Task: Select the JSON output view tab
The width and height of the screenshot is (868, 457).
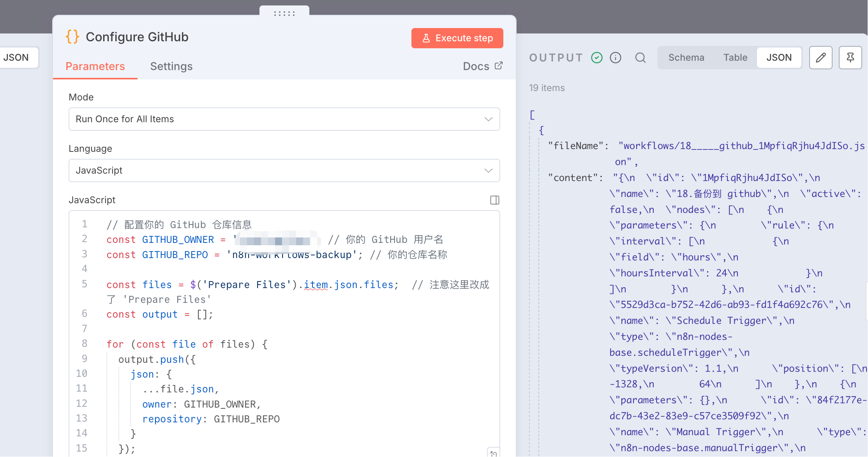Action: pyautogui.click(x=779, y=58)
